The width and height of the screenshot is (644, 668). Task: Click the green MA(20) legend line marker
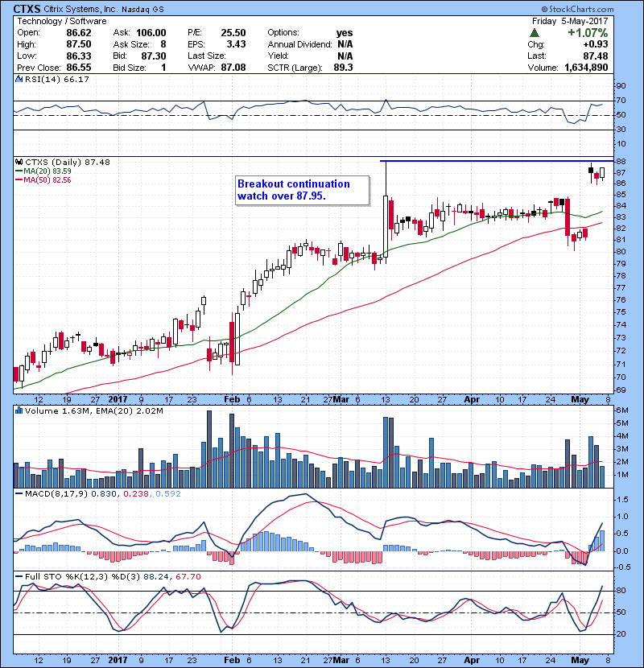pyautogui.click(x=19, y=171)
